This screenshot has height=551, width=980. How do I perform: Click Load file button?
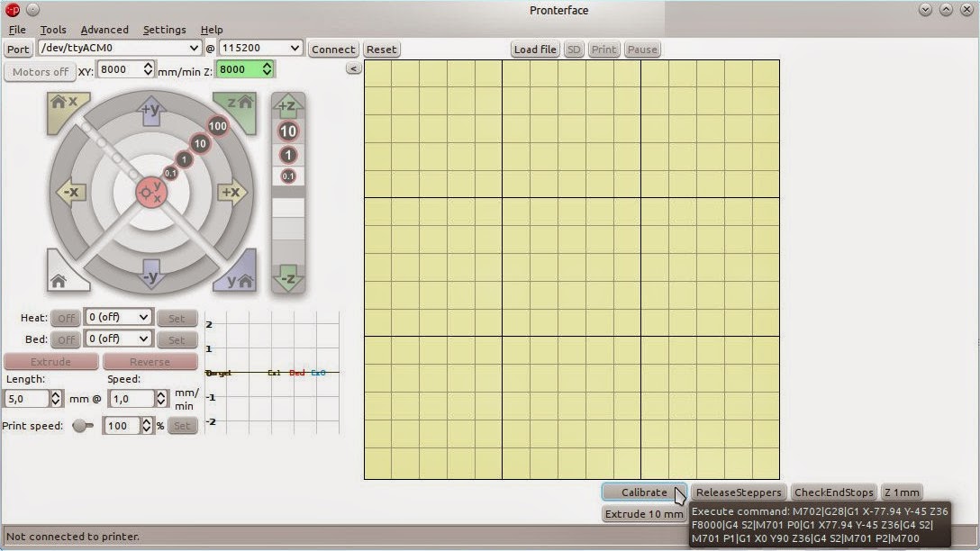535,50
